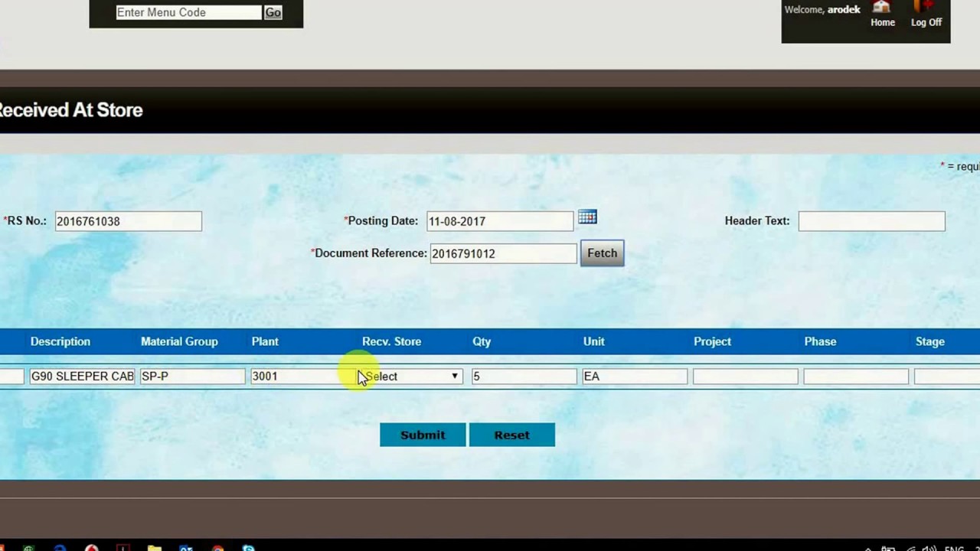Image resolution: width=980 pixels, height=551 pixels.
Task: Click the empty Phase field
Action: coord(856,377)
